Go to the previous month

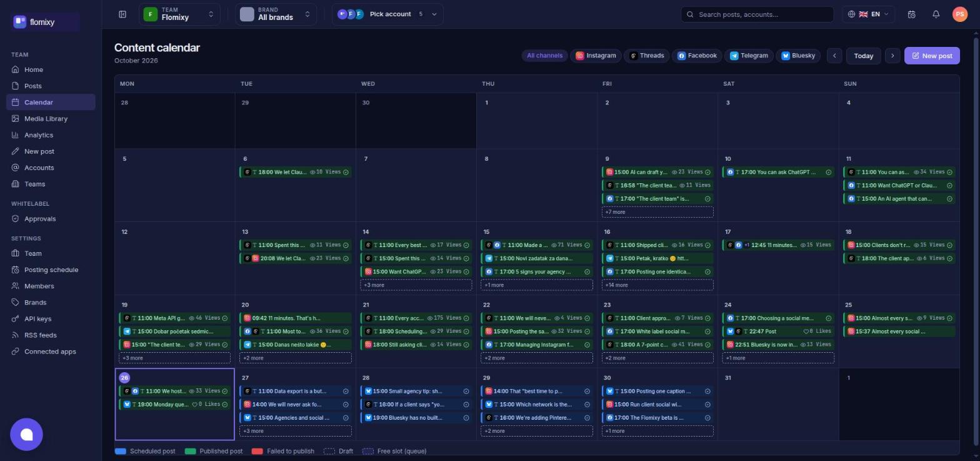pos(834,56)
